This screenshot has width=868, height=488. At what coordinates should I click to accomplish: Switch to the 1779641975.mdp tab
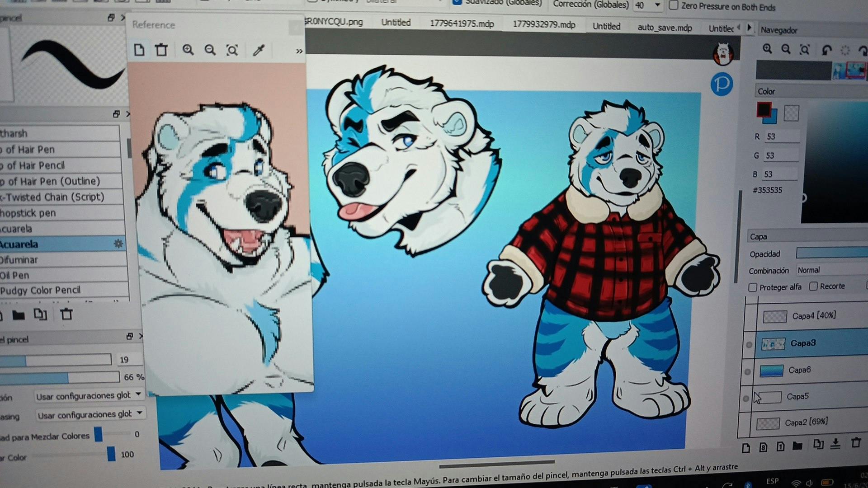(x=462, y=23)
